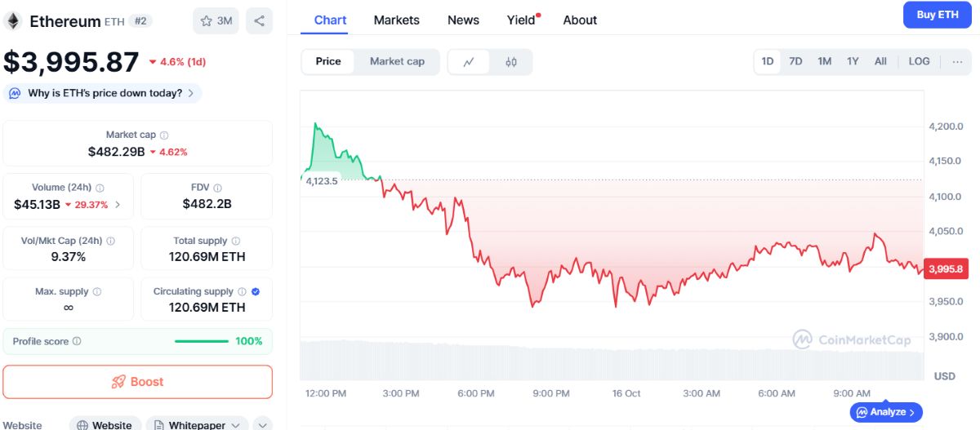The width and height of the screenshot is (980, 430).
Task: Click the Ethereum logo icon
Action: 12,21
